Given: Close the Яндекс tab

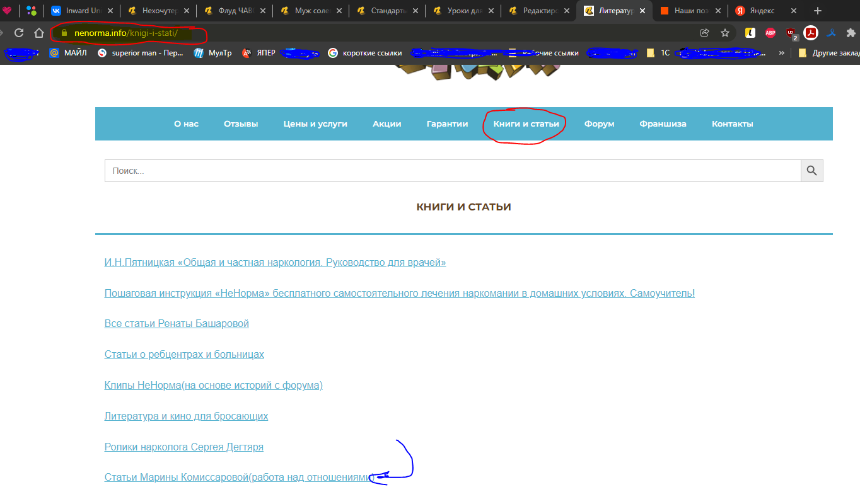Looking at the screenshot, I should tap(793, 11).
